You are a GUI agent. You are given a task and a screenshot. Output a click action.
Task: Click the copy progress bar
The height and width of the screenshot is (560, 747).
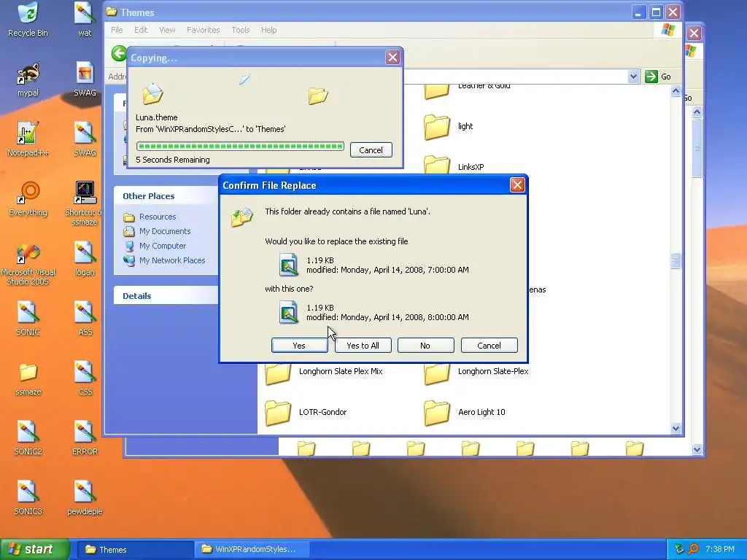(239, 146)
